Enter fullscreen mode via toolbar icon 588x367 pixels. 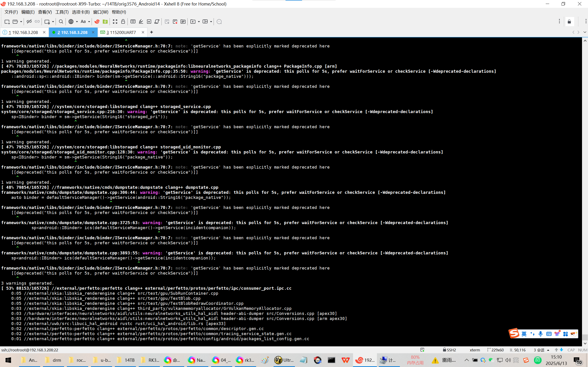tap(115, 22)
